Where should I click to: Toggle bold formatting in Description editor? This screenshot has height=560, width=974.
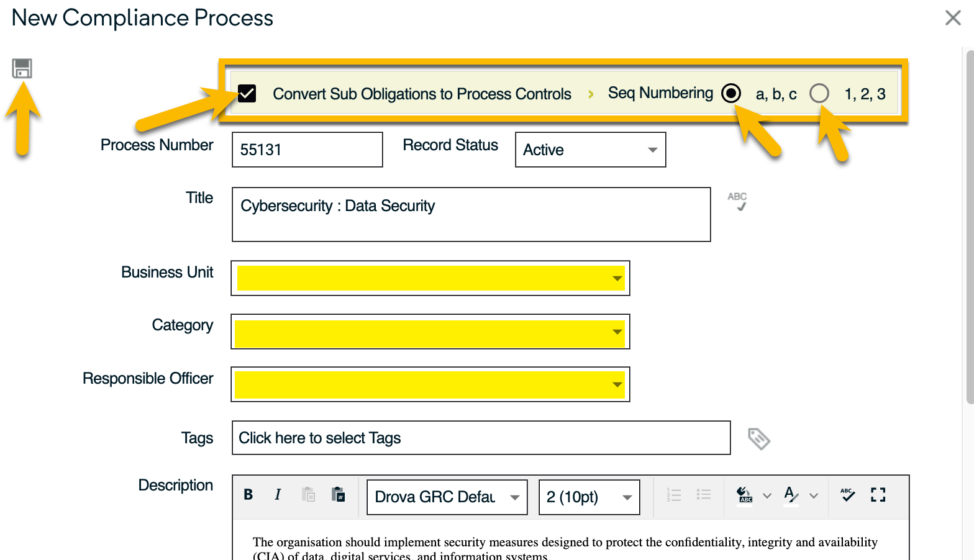tap(248, 495)
